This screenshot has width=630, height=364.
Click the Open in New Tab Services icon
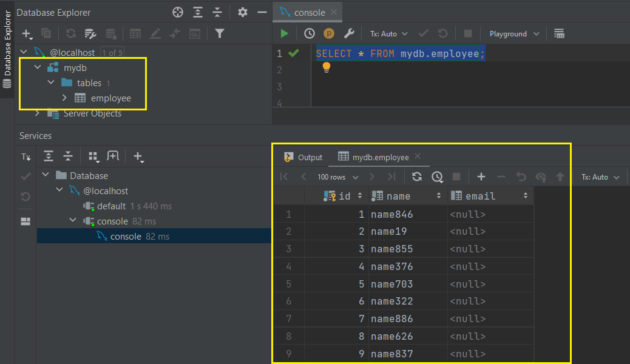113,156
